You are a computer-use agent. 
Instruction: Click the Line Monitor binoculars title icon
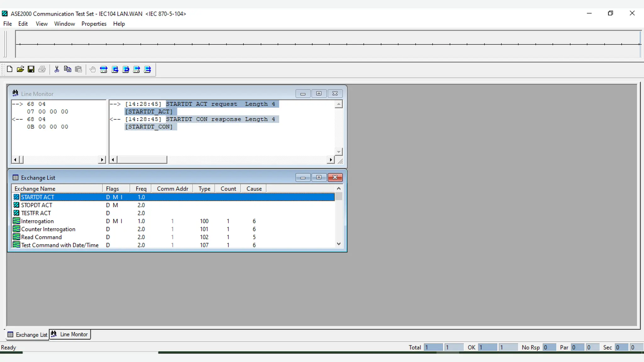pos(15,93)
